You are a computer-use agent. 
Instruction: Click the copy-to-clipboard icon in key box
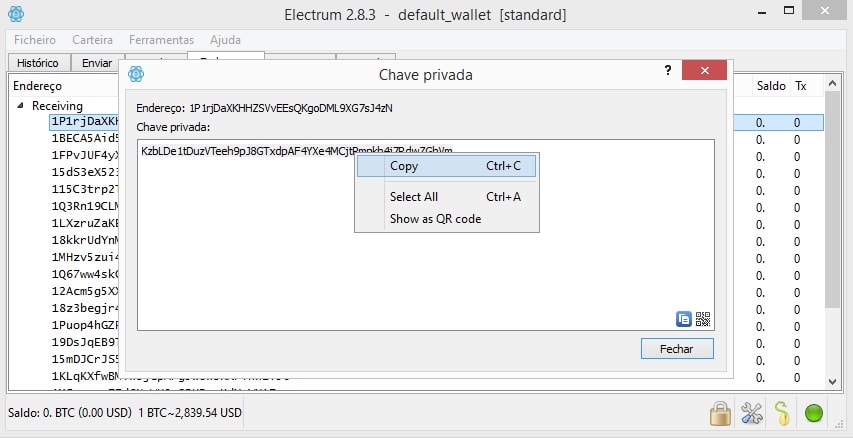click(x=684, y=319)
